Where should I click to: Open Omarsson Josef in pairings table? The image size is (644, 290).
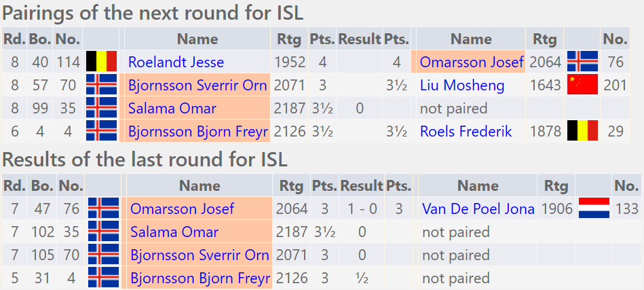[x=472, y=62]
